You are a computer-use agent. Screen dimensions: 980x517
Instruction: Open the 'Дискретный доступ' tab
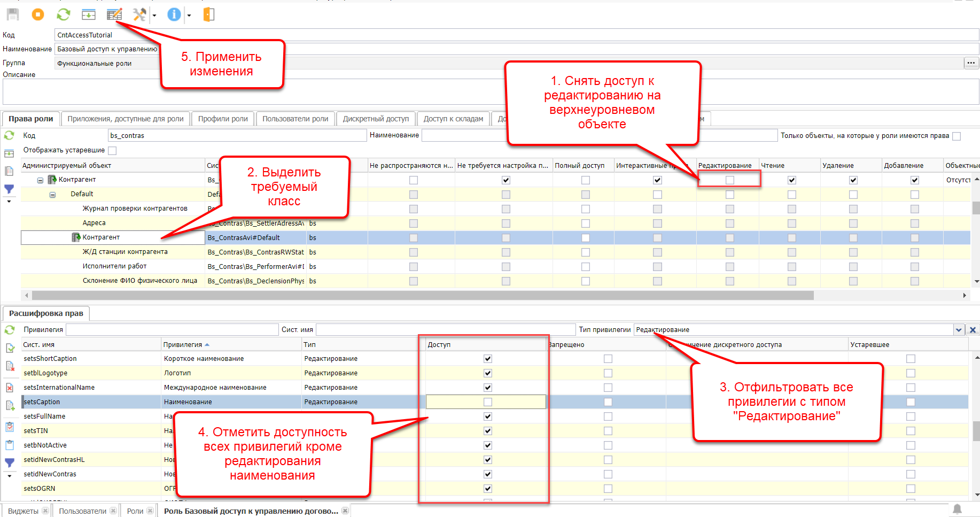tap(376, 119)
